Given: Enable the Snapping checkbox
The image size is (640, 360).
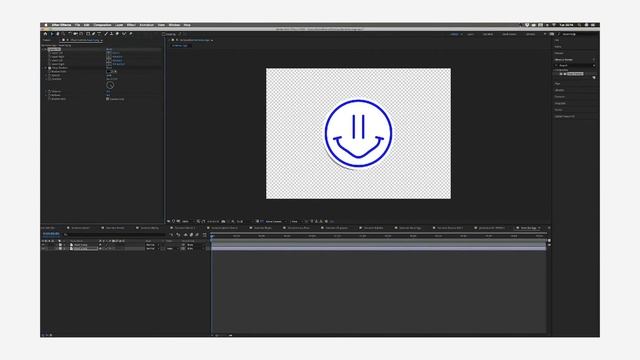Looking at the screenshot, I should [x=163, y=34].
